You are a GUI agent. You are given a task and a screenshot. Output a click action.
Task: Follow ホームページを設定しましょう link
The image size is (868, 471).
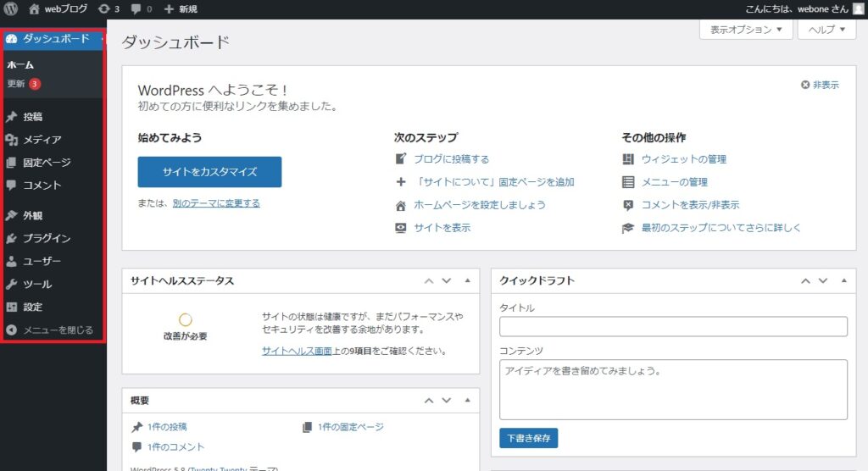tap(480, 205)
